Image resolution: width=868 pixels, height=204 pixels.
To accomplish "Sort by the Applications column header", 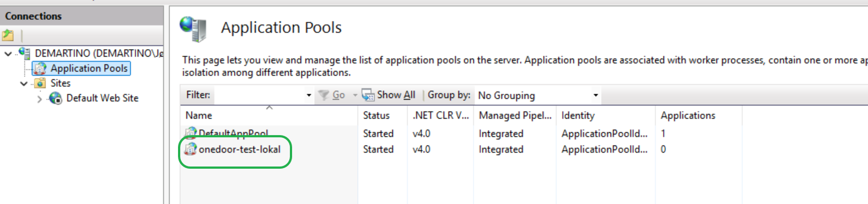I will click(699, 115).
